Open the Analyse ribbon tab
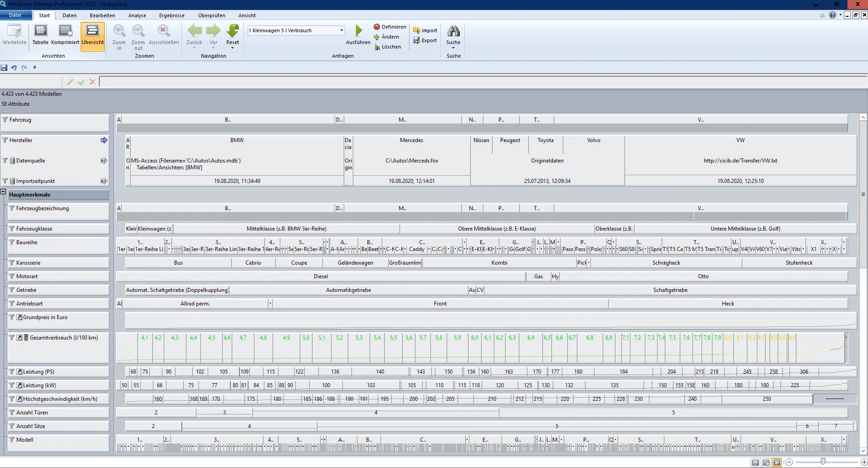Screen dimensions: 868x468 [x=137, y=15]
